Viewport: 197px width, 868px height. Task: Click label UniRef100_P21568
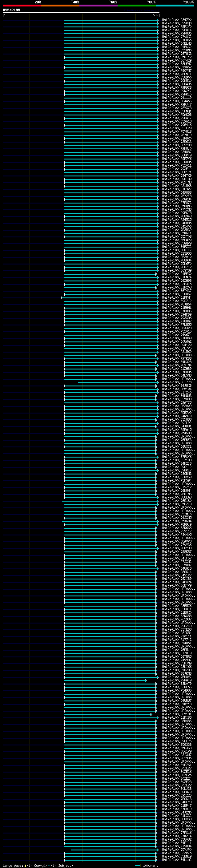(176, 186)
